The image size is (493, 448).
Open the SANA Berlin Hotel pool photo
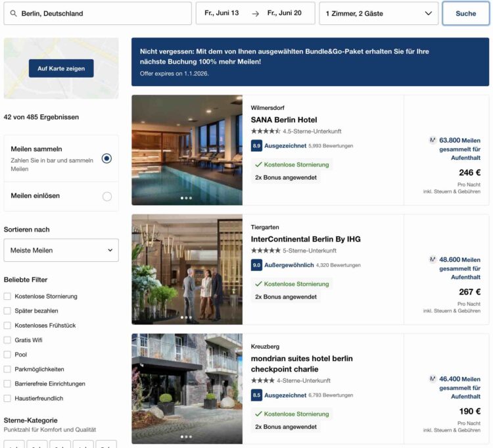click(187, 150)
